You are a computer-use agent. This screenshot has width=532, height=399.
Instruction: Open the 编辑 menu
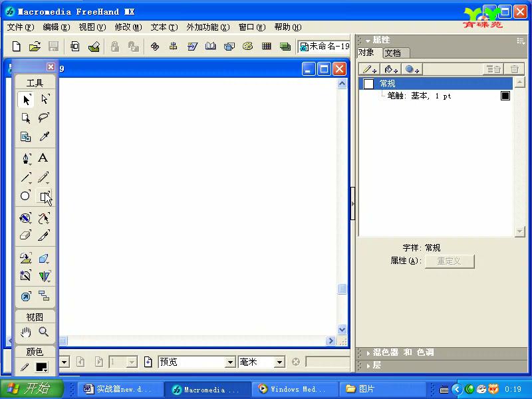click(57, 27)
